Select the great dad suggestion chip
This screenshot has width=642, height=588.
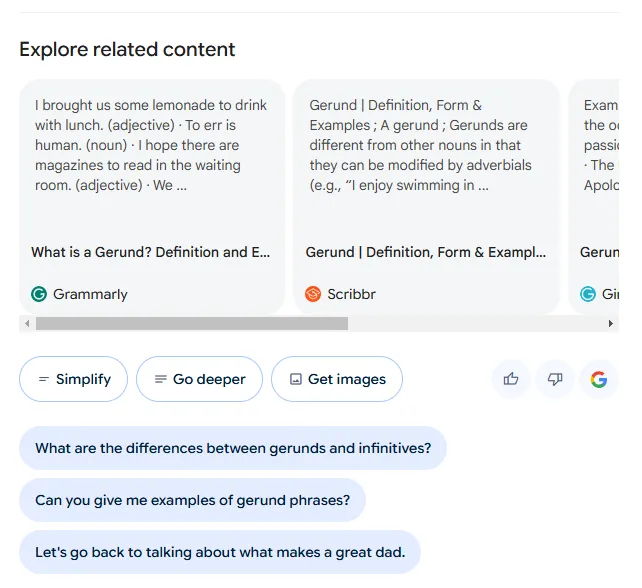[220, 552]
